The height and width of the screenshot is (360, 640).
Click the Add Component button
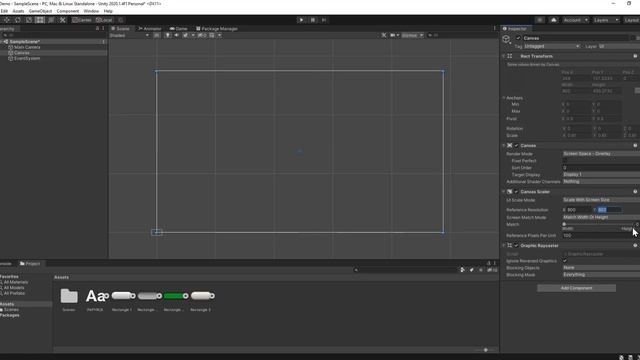(576, 288)
